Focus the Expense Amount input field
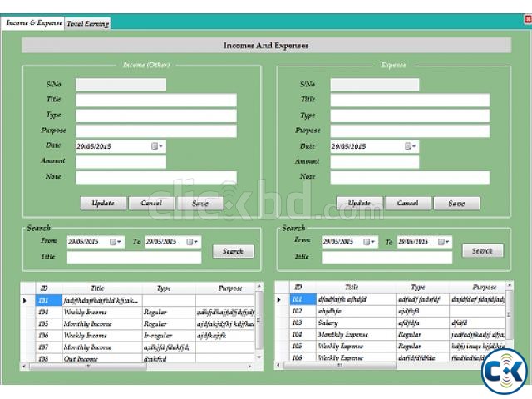 point(374,162)
